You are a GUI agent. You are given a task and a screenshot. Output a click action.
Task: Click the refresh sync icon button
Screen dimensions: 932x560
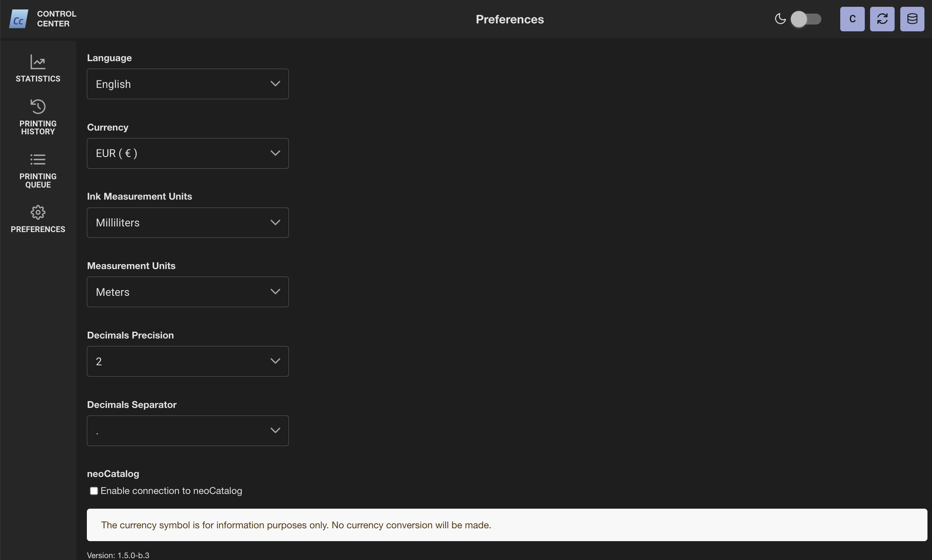882,19
